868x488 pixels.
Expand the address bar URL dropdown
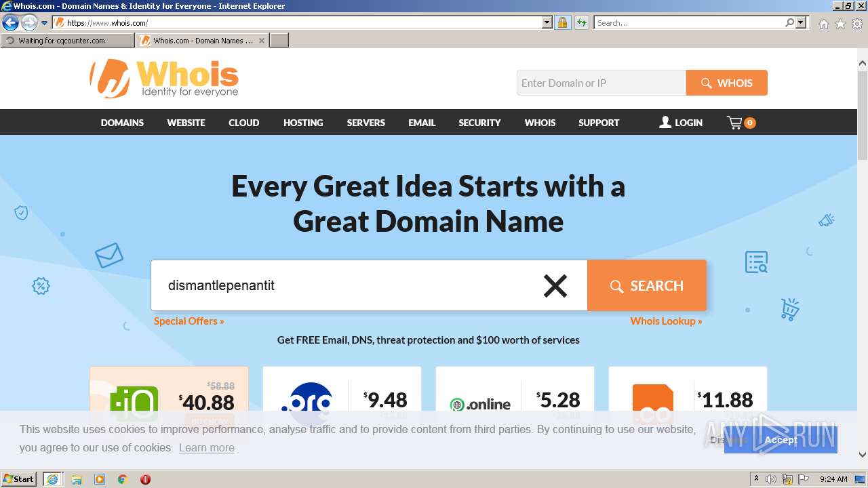pyautogui.click(x=547, y=23)
